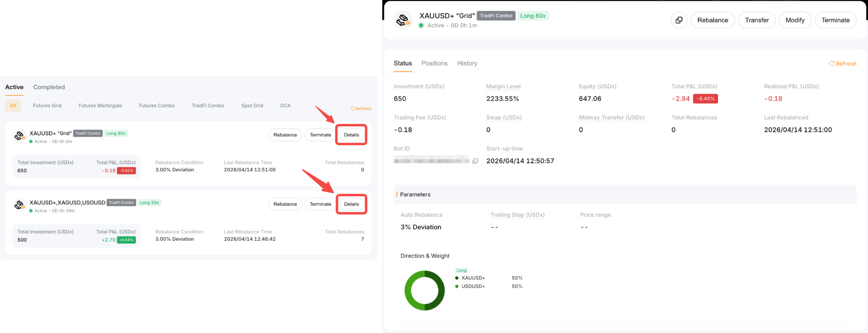Open Details for XAUUSD+ "Grid" bot
The width and height of the screenshot is (868, 333).
[x=351, y=135]
